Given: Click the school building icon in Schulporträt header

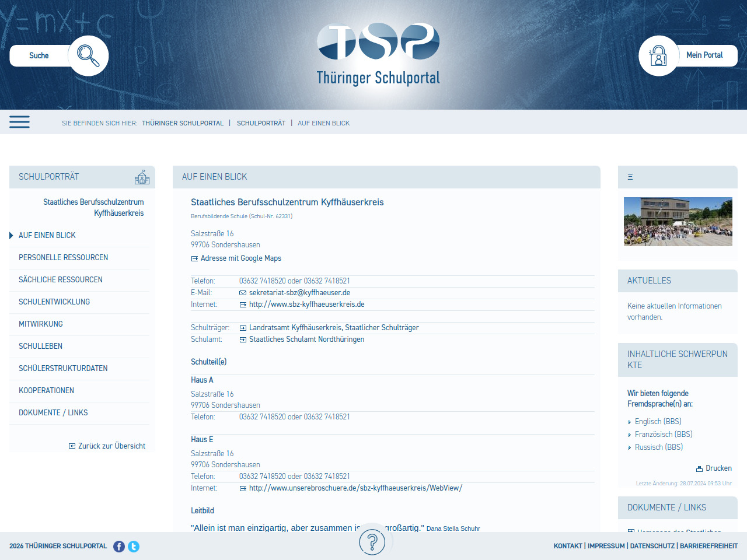Looking at the screenshot, I should tap(142, 177).
